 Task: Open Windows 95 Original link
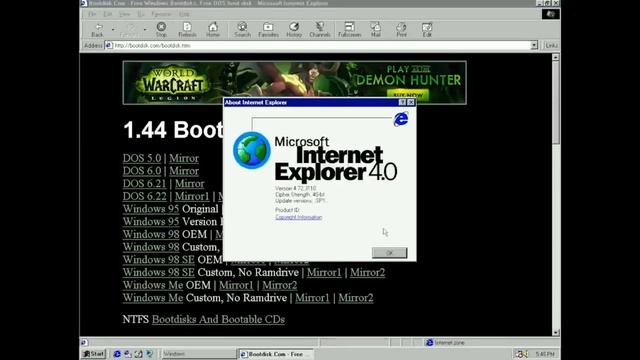(151, 209)
